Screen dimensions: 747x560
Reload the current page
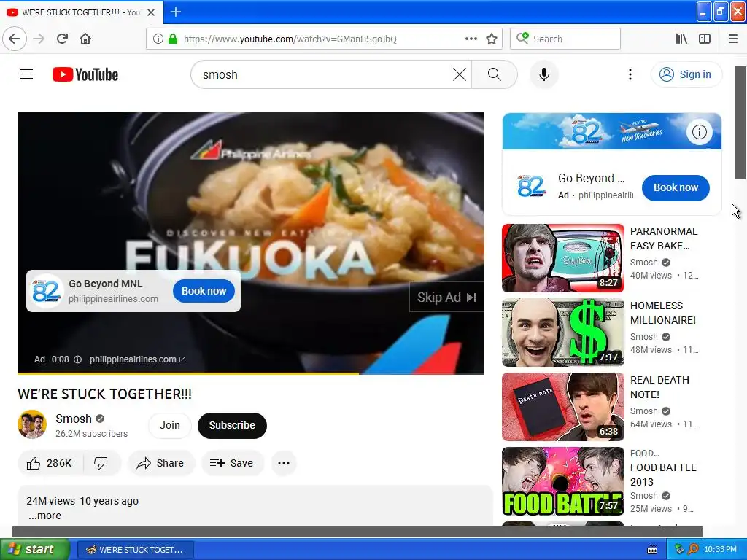click(62, 39)
